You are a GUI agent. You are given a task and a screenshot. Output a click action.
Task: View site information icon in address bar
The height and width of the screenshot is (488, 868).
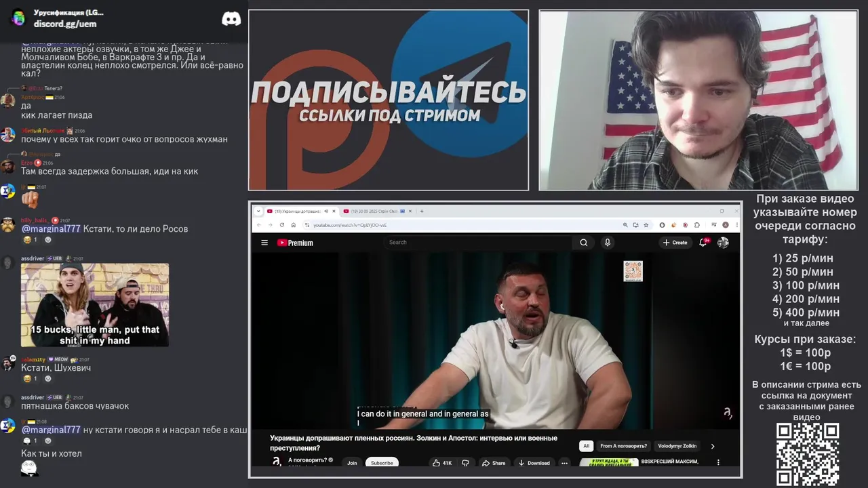307,225
